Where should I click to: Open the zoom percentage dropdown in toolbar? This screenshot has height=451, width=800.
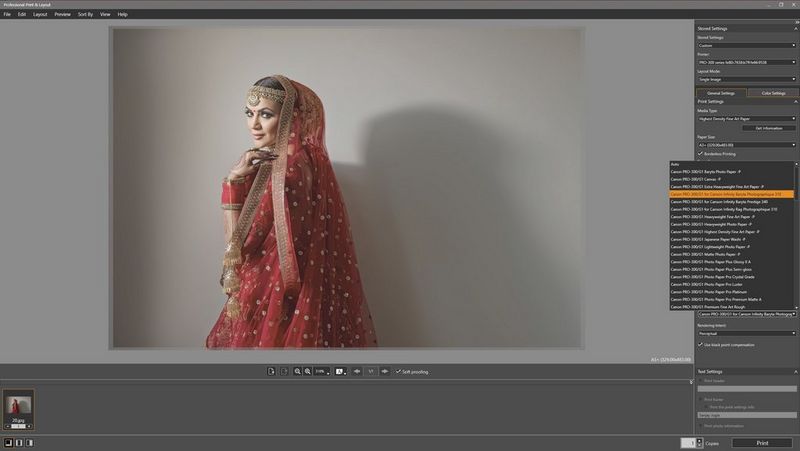[x=321, y=371]
